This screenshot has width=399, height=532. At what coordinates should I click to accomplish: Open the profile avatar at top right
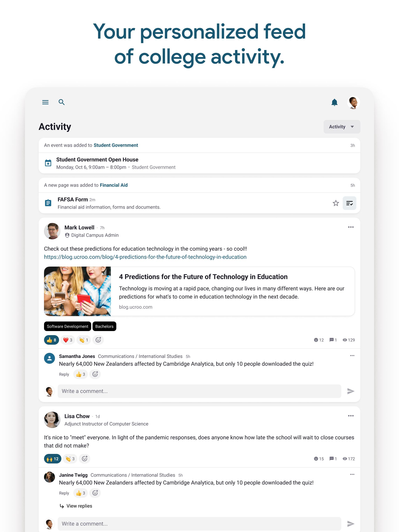coord(353,102)
